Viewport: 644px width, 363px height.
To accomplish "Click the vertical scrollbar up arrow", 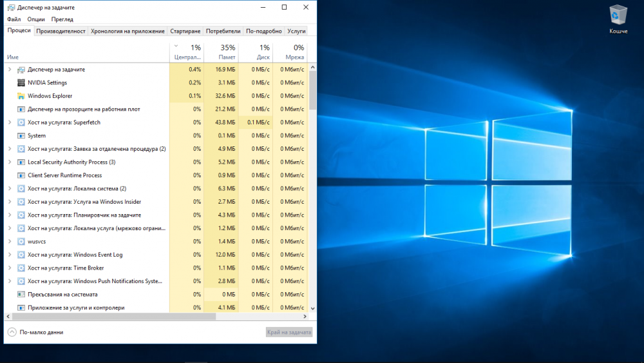I will (x=312, y=67).
